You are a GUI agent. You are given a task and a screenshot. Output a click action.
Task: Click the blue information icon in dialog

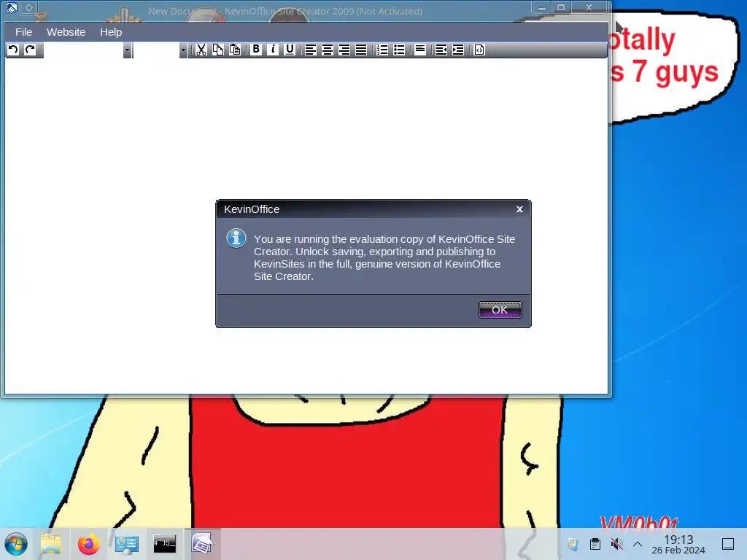[x=236, y=238]
